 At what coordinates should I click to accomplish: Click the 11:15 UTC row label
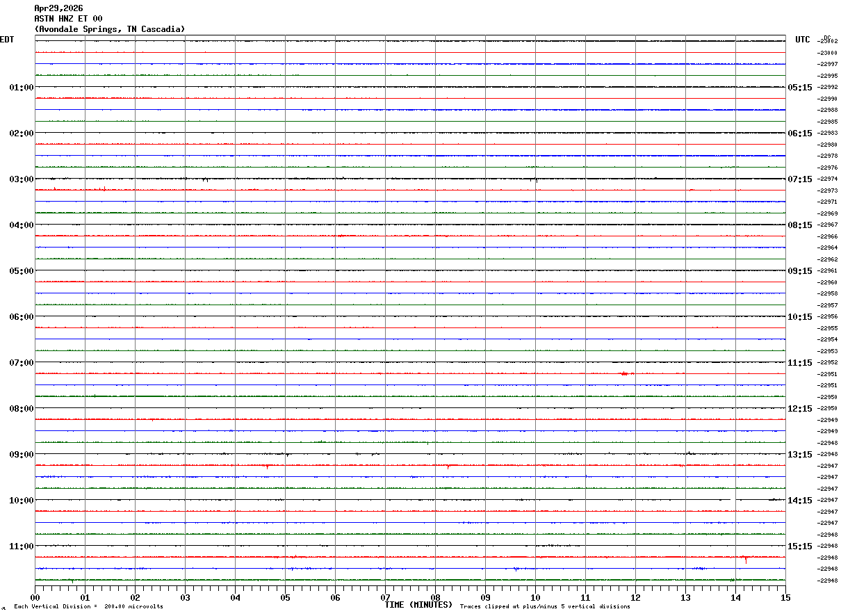800,363
